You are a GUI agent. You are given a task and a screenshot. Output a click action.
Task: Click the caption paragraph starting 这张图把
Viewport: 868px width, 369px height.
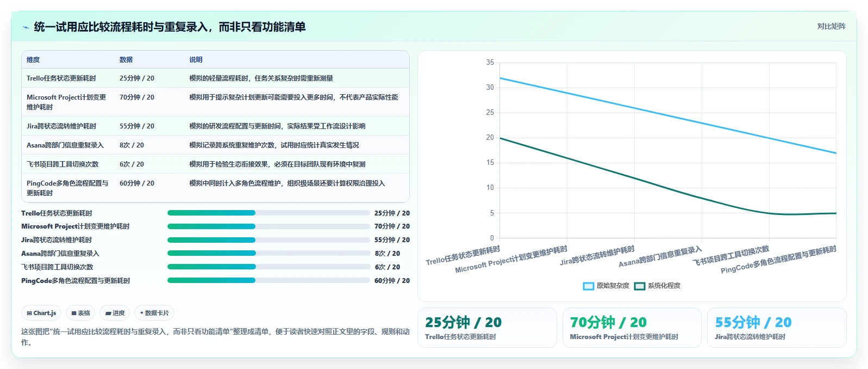215,337
